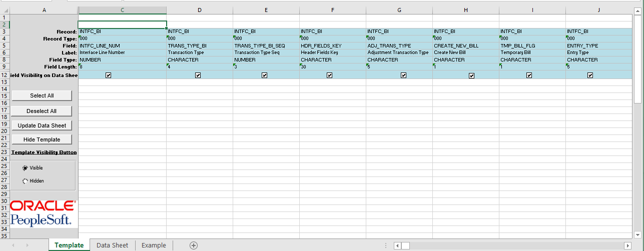Image resolution: width=644 pixels, height=251 pixels.
Task: Toggle visibility checkbox for ENTRY_TYPE column
Action: tap(590, 75)
